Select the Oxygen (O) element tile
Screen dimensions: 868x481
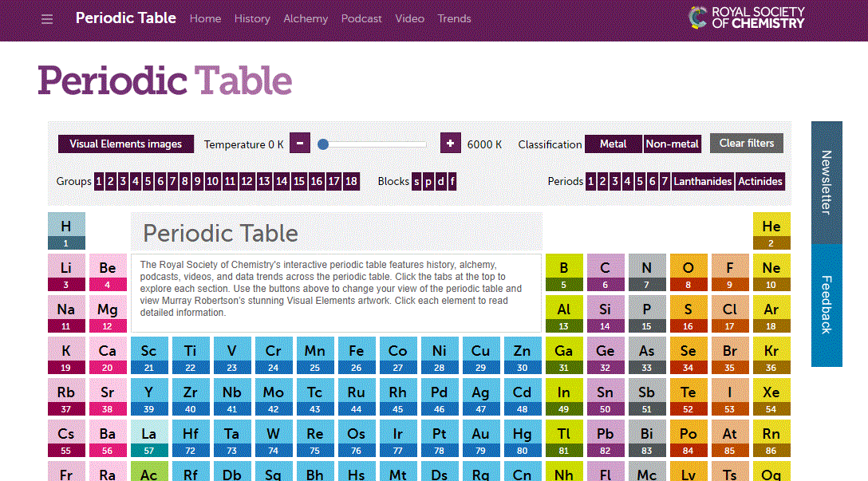tap(688, 272)
